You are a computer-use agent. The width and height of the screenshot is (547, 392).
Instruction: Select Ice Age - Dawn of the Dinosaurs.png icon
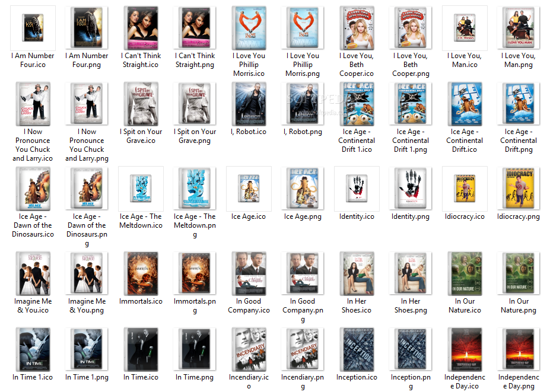[87, 189]
